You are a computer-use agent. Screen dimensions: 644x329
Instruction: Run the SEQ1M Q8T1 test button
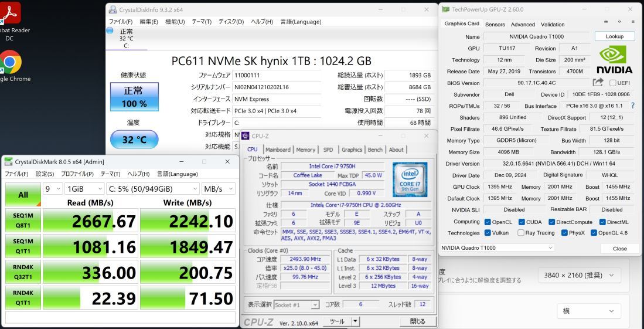(x=23, y=221)
